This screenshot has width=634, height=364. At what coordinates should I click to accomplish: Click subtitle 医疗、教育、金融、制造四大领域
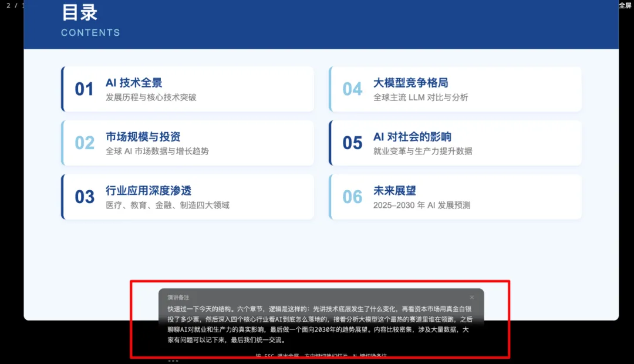point(167,205)
